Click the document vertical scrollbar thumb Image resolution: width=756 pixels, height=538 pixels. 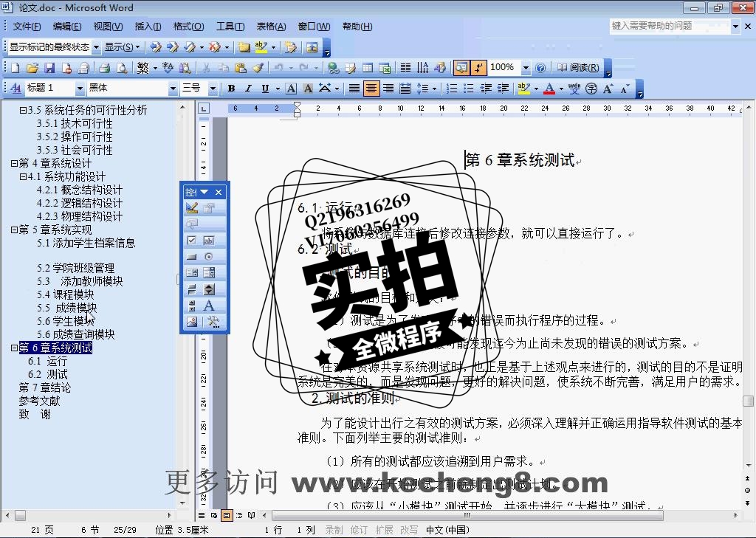point(748,401)
